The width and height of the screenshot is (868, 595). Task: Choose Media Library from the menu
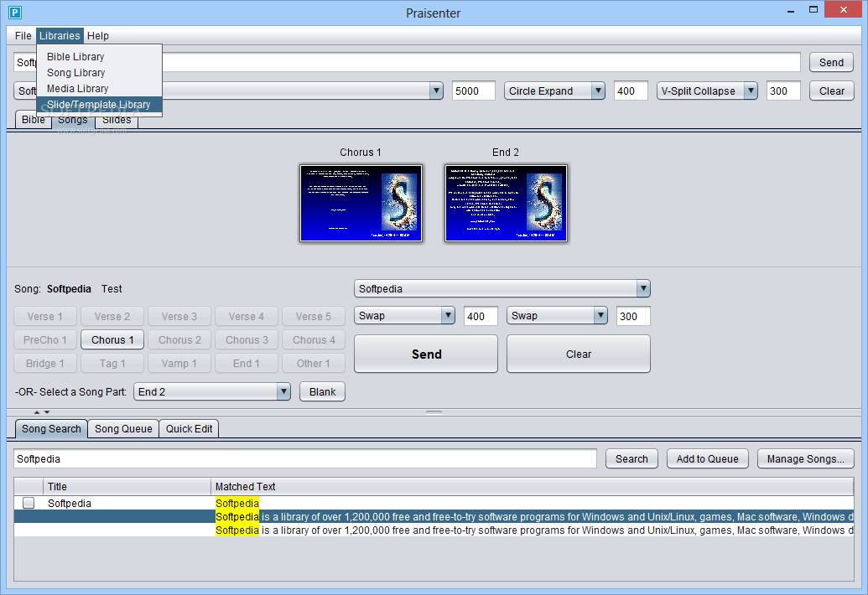(x=100, y=89)
